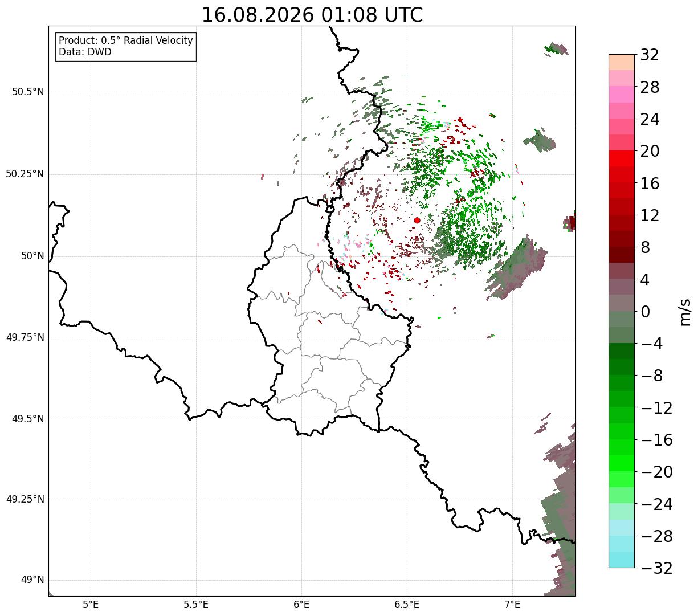
Task: Click the m/s colorbar unit label
Action: tap(685, 312)
